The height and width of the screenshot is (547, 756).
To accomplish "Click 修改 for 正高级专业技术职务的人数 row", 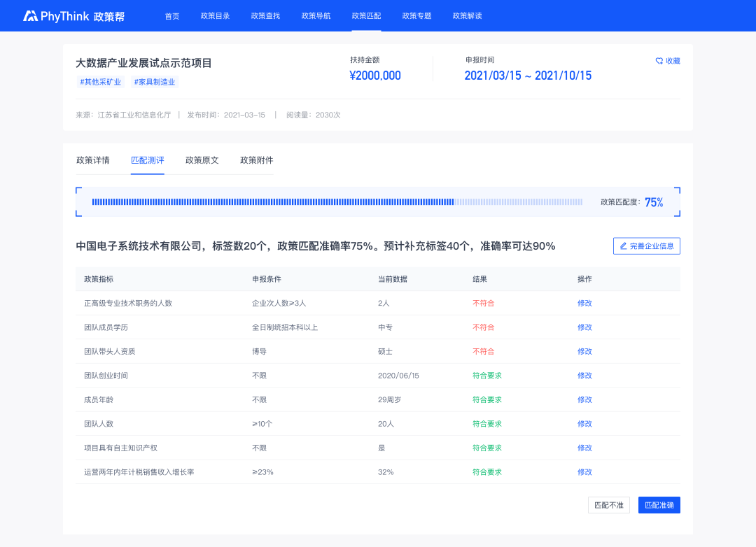I will 584,304.
